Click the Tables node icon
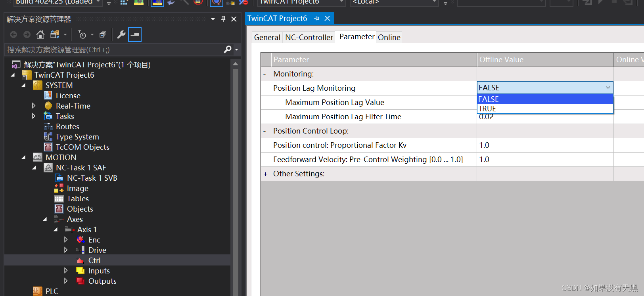The image size is (644, 296). click(59, 199)
